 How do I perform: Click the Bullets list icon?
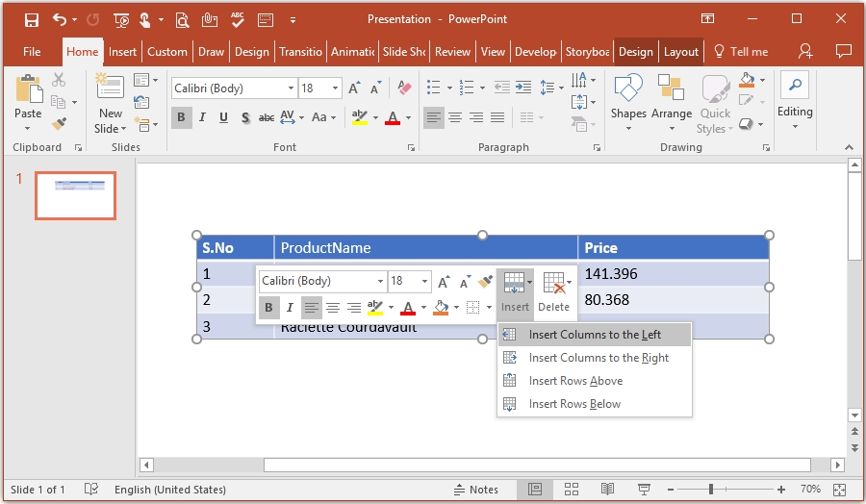click(434, 88)
